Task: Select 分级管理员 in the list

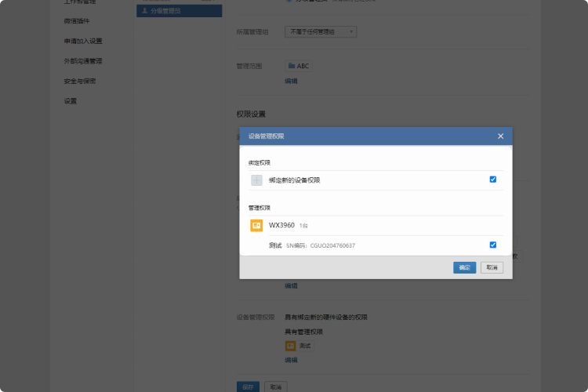Action: click(x=180, y=11)
